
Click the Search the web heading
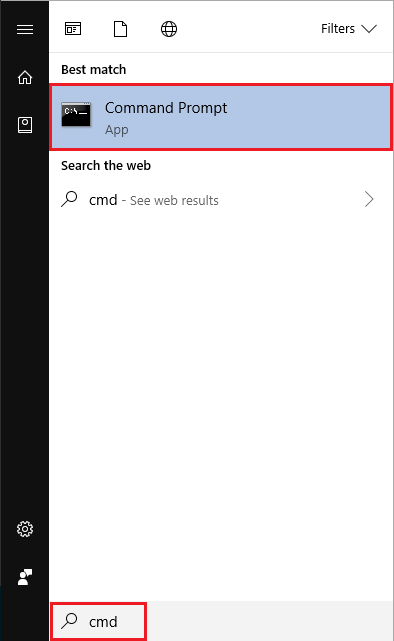pyautogui.click(x=106, y=166)
